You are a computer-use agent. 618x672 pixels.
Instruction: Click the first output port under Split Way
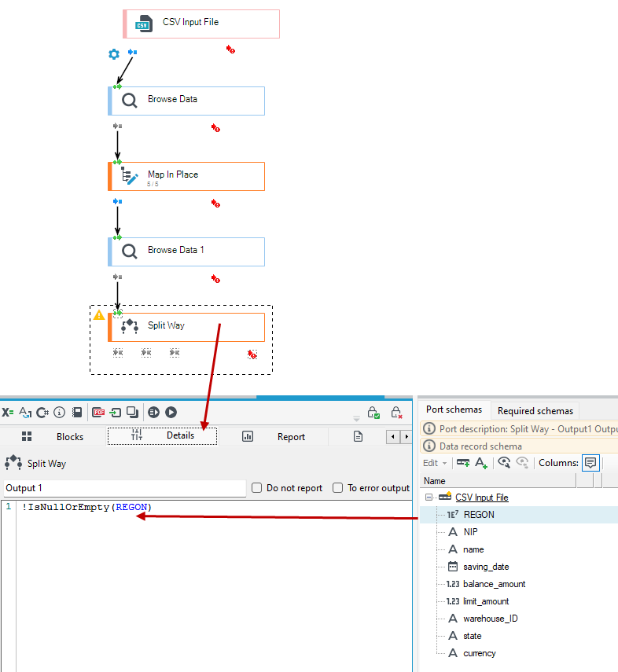(118, 353)
